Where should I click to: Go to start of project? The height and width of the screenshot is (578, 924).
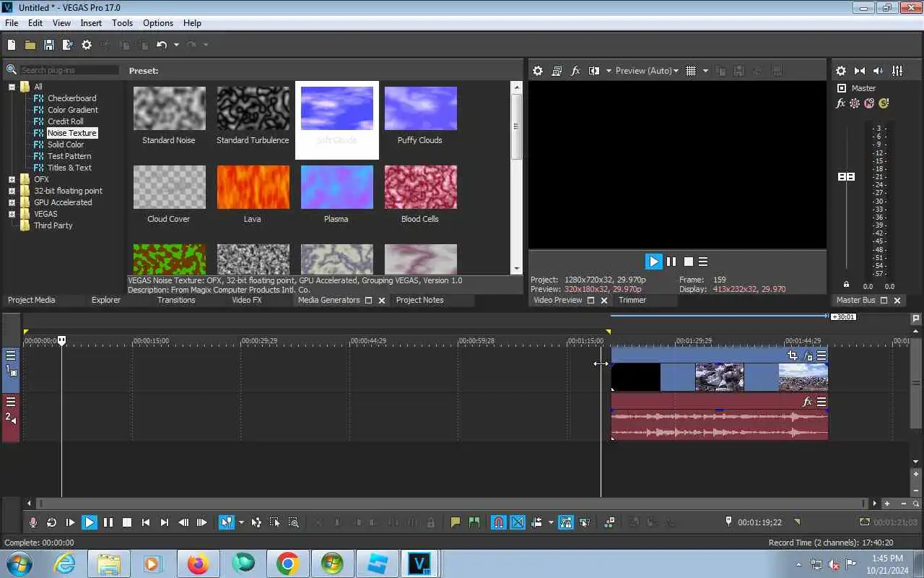point(145,522)
